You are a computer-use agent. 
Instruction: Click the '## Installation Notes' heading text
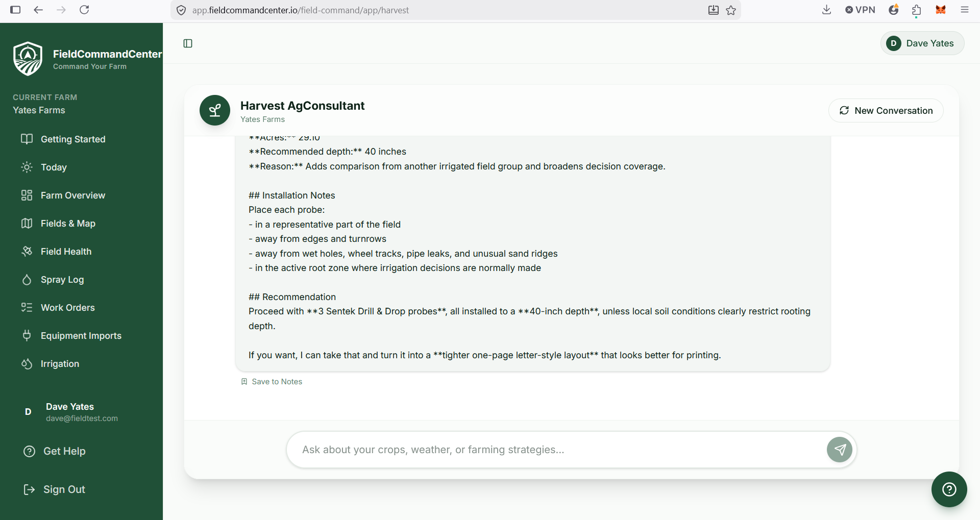pos(292,195)
